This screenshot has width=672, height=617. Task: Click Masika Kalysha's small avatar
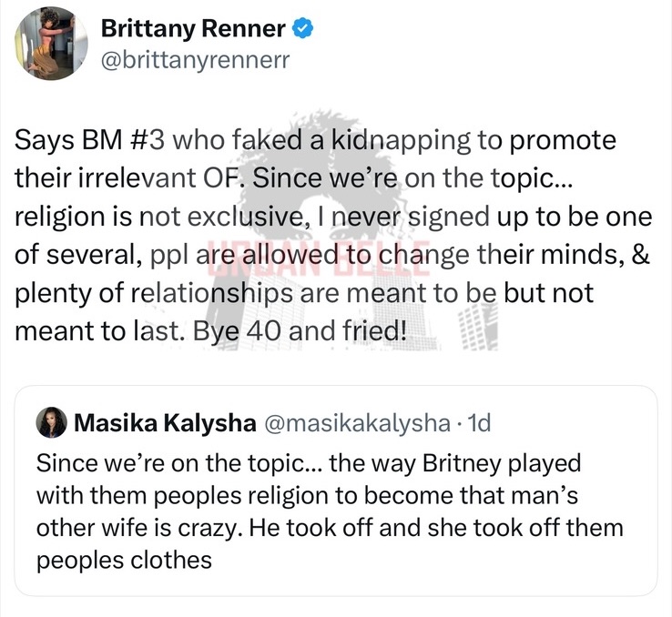(49, 422)
